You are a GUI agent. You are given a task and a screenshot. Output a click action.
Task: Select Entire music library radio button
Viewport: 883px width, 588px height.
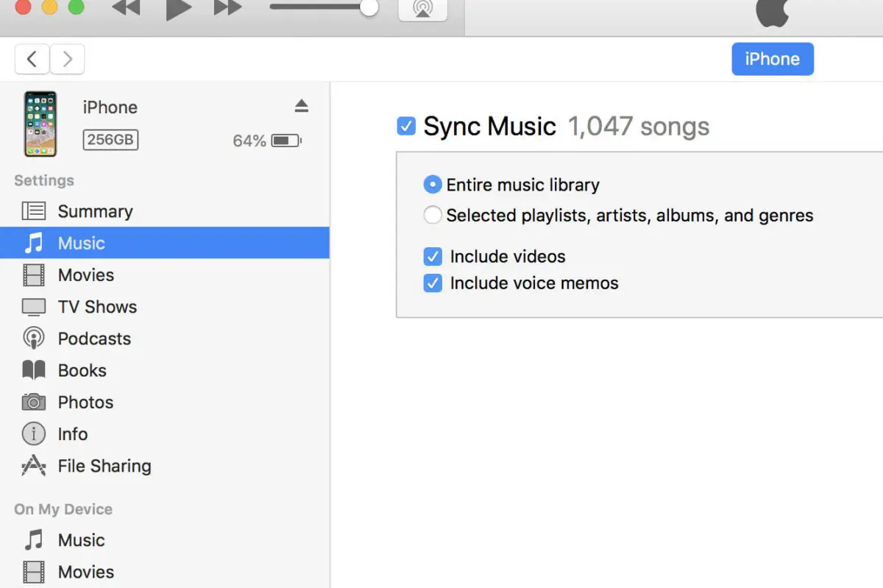(x=433, y=185)
